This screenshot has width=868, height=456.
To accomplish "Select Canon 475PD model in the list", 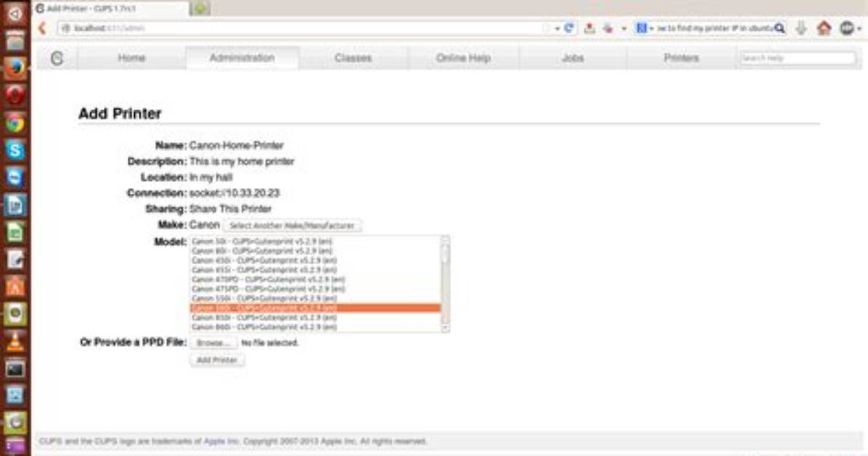I will 315,289.
